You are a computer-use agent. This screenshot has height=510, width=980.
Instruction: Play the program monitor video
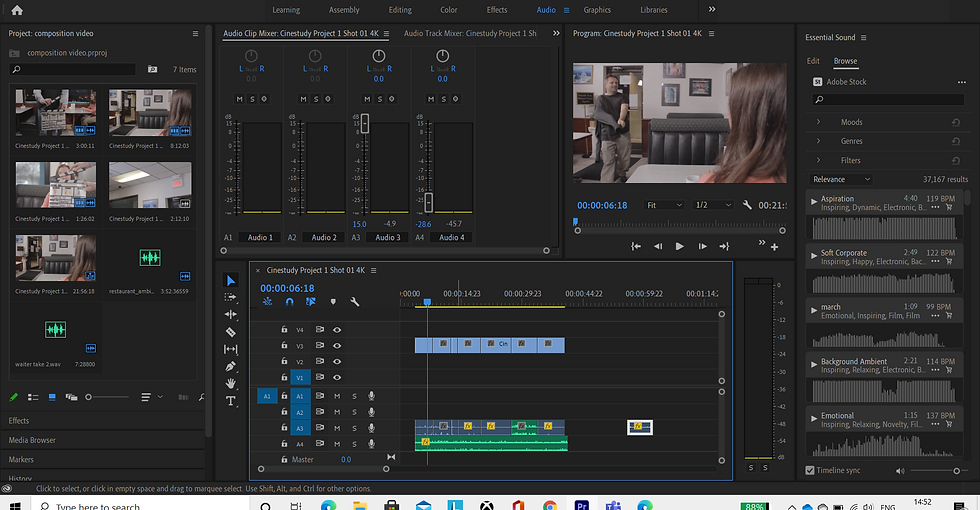coord(680,246)
